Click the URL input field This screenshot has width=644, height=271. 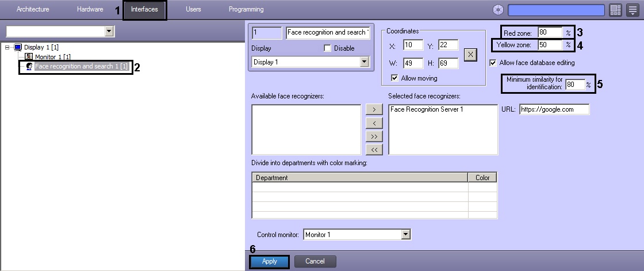(x=554, y=109)
